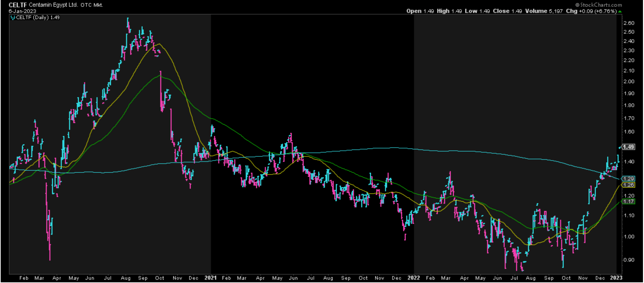This screenshot has height=283, width=644.
Task: Select the 6-Jan-2023 chart date
Action: point(22,11)
